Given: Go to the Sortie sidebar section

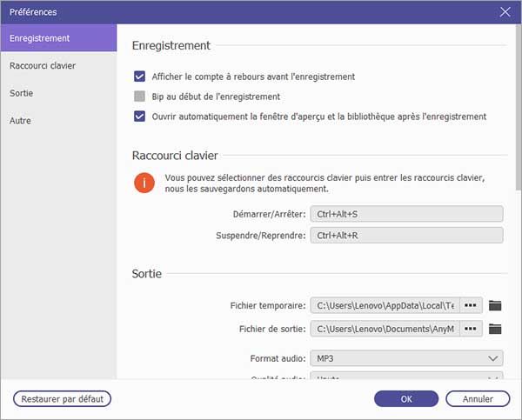Looking at the screenshot, I should pos(58,93).
